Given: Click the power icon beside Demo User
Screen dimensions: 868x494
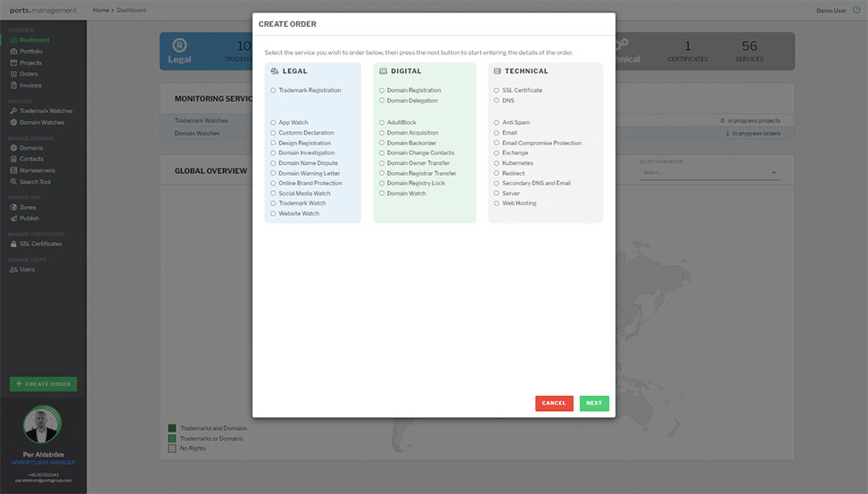Looking at the screenshot, I should click(856, 10).
